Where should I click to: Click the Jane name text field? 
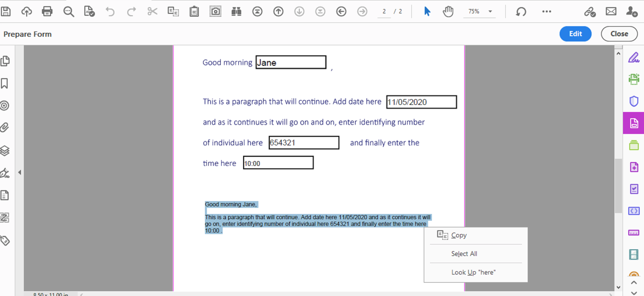[291, 62]
